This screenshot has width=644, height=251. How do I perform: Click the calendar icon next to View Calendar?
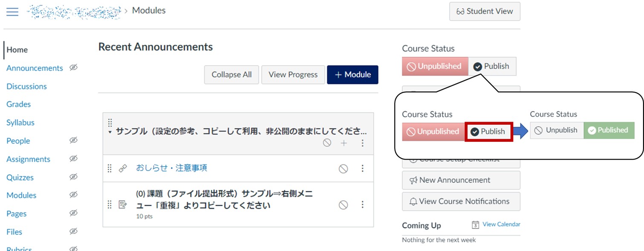[476, 225]
